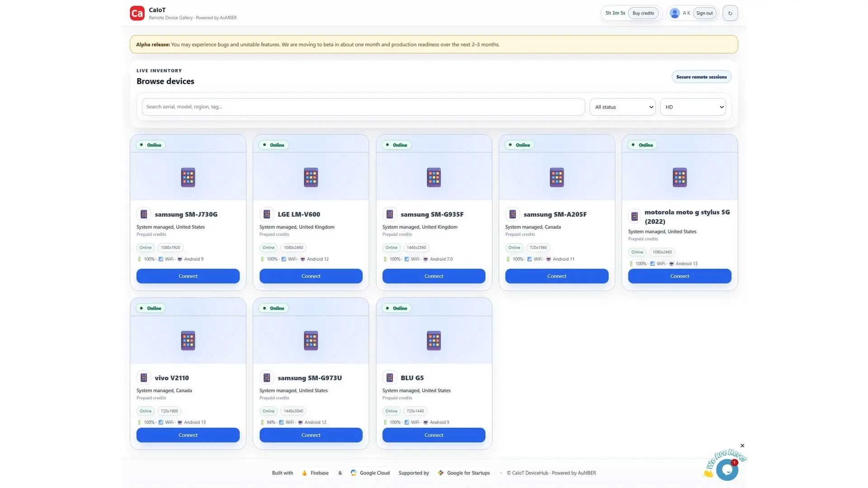The width and height of the screenshot is (868, 488).
Task: Click Secure remote sessions badge
Action: (x=701, y=77)
